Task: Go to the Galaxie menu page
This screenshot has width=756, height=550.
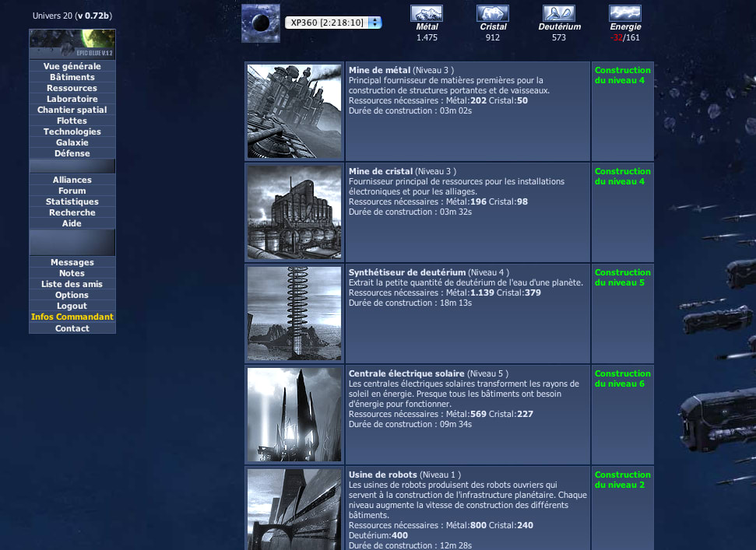Action: coord(72,142)
